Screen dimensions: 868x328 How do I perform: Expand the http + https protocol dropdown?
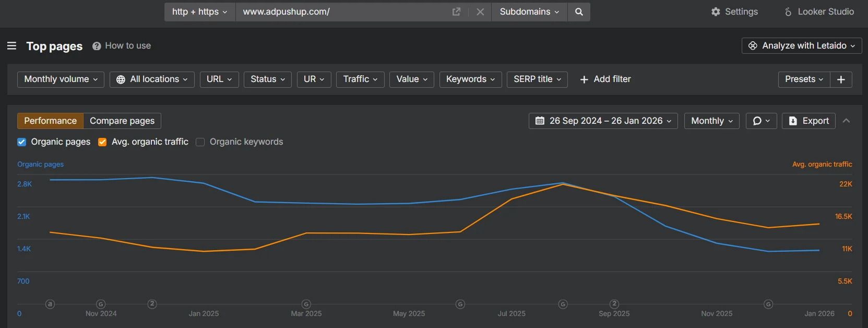(x=200, y=11)
